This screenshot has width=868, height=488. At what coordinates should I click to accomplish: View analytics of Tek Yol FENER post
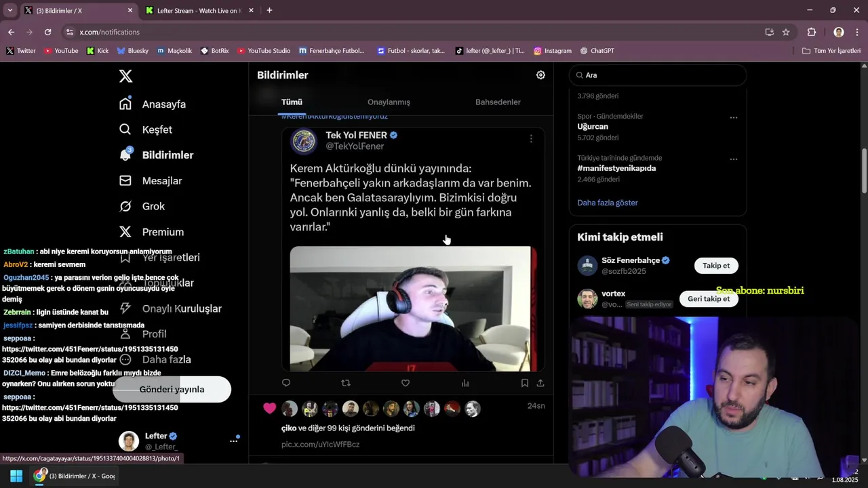[465, 383]
